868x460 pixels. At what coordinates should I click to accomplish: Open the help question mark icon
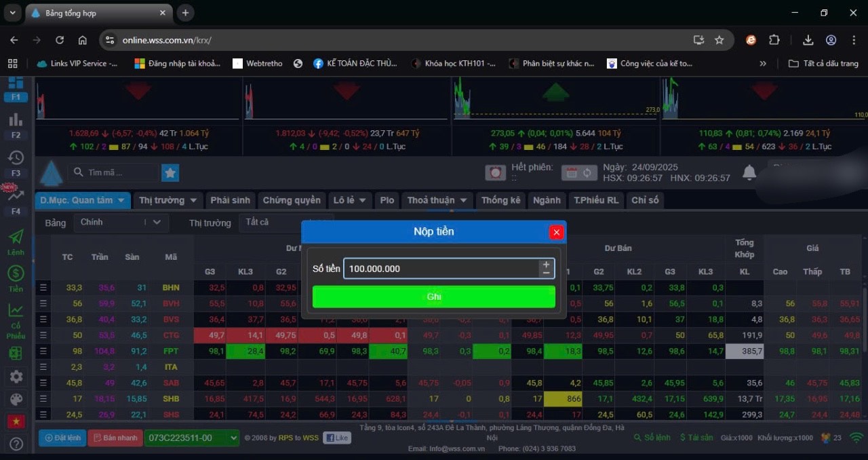16,444
